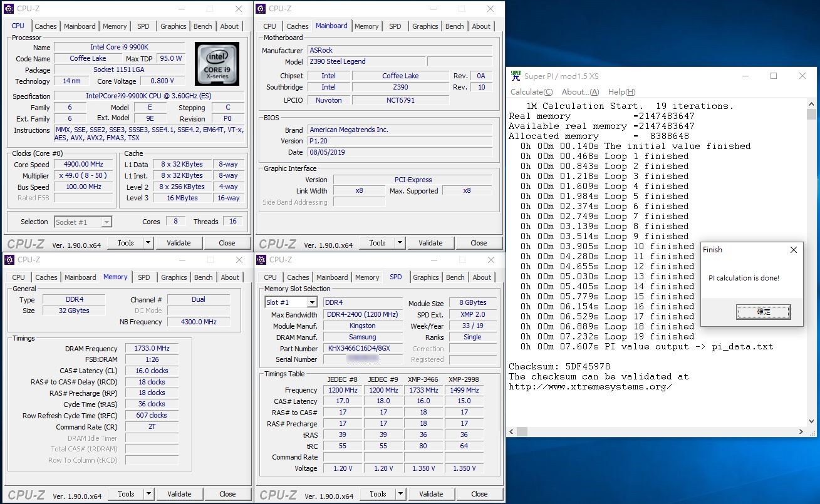Confirm the Finish dialog with the 確定 button

(764, 312)
